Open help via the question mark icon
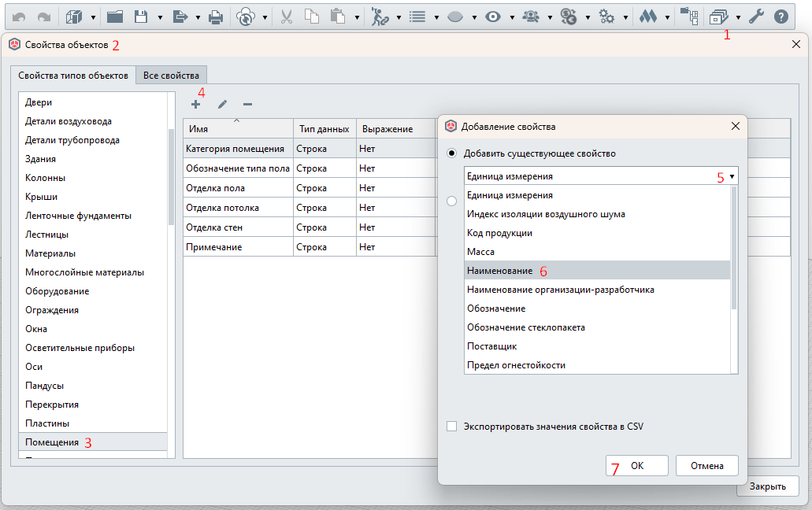 [x=781, y=17]
